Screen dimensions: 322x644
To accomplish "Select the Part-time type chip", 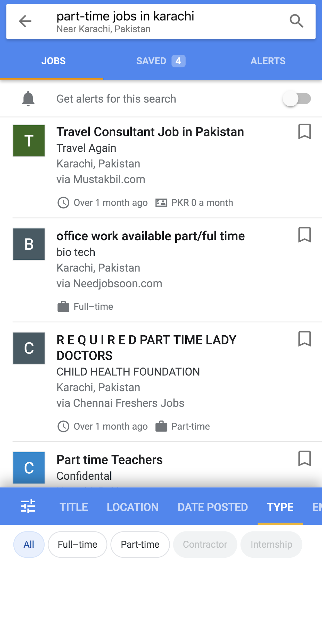I will coord(140,544).
